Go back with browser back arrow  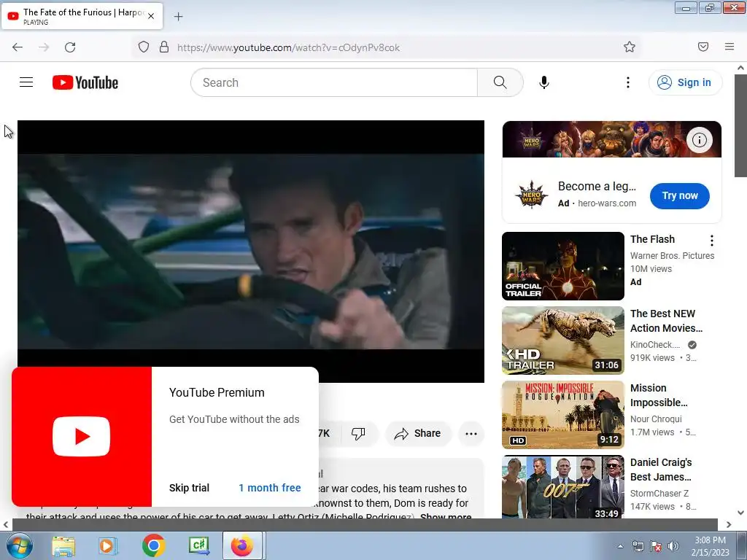coord(18,47)
